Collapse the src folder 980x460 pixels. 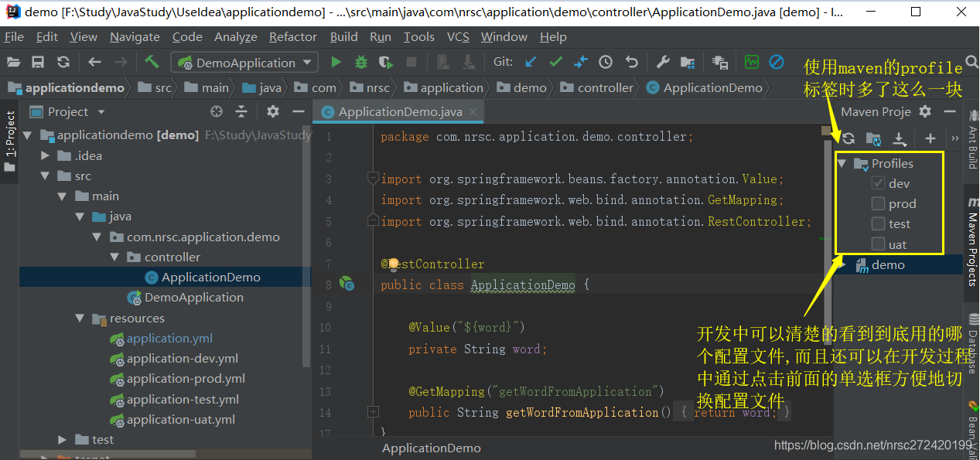click(x=46, y=176)
